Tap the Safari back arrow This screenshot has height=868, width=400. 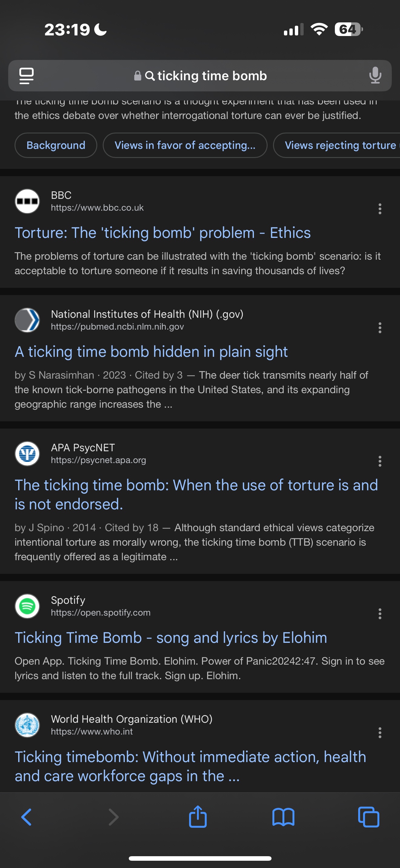coord(26,817)
